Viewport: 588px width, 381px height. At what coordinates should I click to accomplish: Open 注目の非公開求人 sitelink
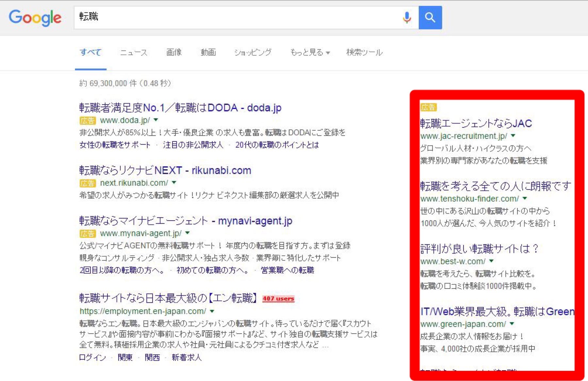193,145
